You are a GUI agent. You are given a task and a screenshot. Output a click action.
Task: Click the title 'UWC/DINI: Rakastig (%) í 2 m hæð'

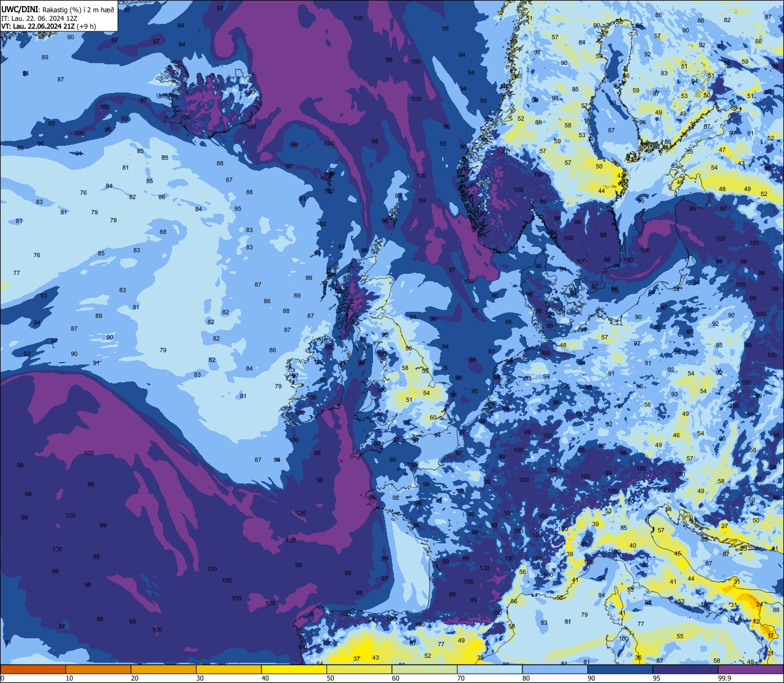pyautogui.click(x=58, y=9)
